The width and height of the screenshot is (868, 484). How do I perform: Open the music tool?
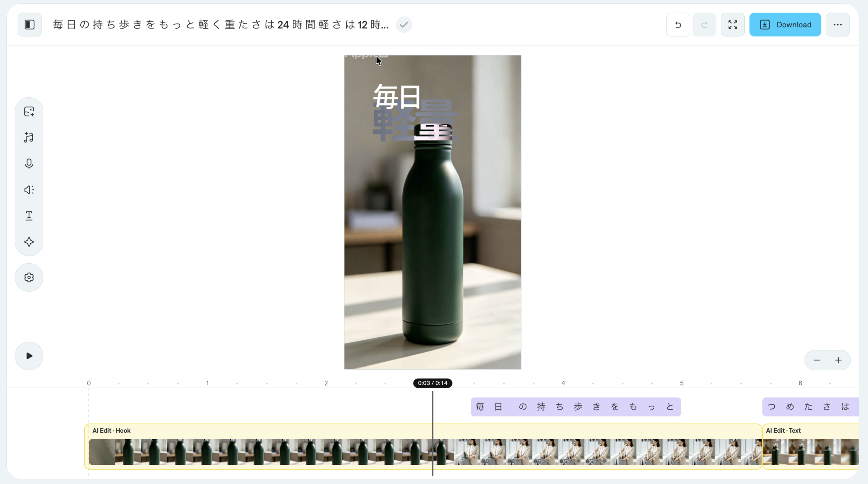tap(29, 138)
